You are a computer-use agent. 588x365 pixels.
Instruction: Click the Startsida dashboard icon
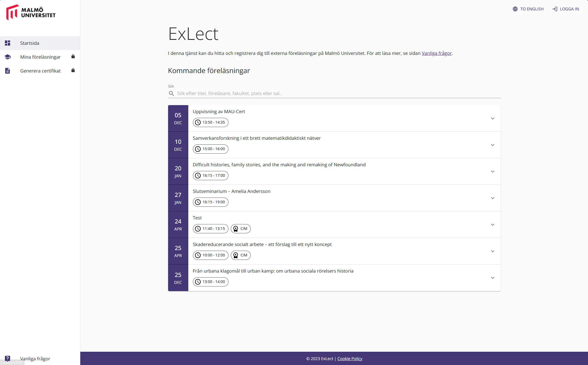point(8,43)
